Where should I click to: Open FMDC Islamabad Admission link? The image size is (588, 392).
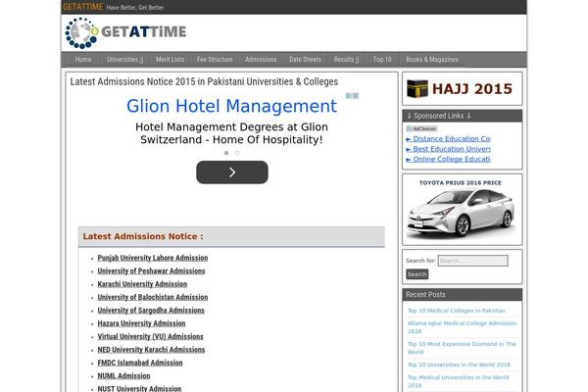click(x=140, y=364)
